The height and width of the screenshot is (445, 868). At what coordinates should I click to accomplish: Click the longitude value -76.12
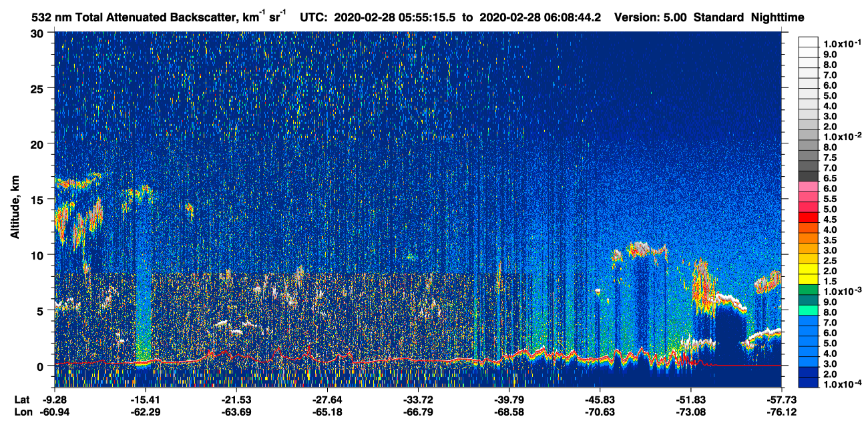tap(781, 412)
